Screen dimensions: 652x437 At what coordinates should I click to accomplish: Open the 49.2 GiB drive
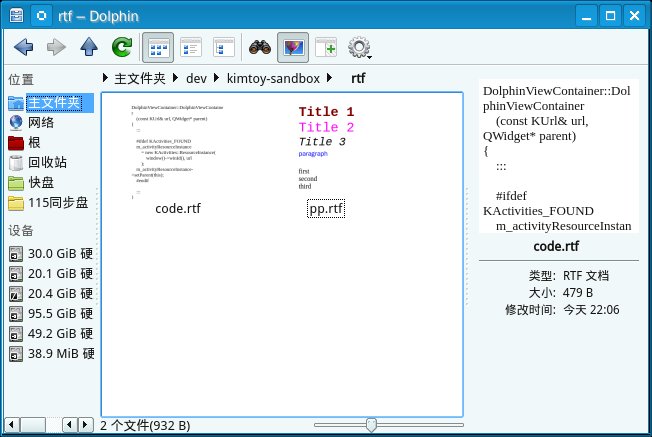51,333
